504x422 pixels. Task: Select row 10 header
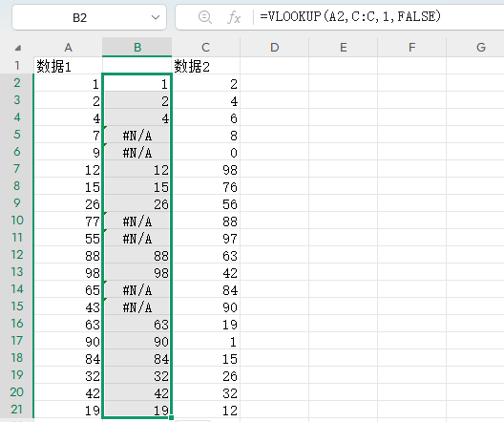[x=17, y=221]
